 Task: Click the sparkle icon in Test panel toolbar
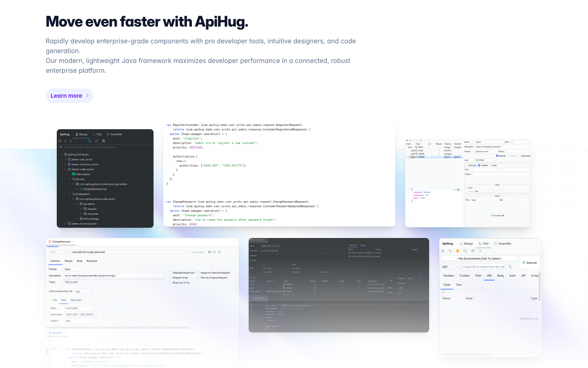point(472,251)
